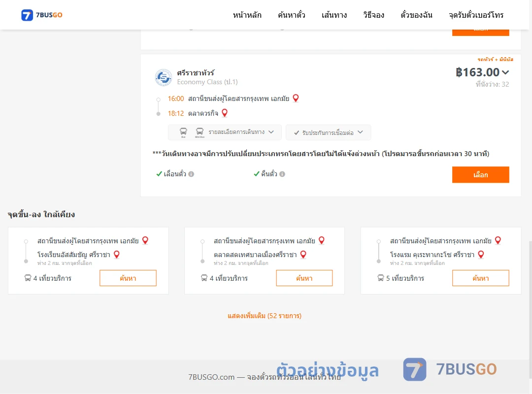Click the ศรีราชาทัวร์ operator name
Screen dimensions: 532x394
(196, 72)
